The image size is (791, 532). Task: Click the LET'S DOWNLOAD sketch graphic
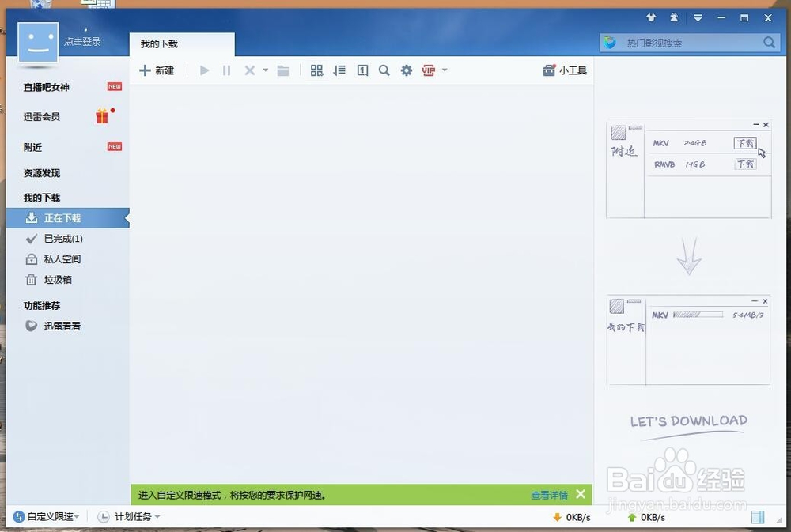click(689, 425)
